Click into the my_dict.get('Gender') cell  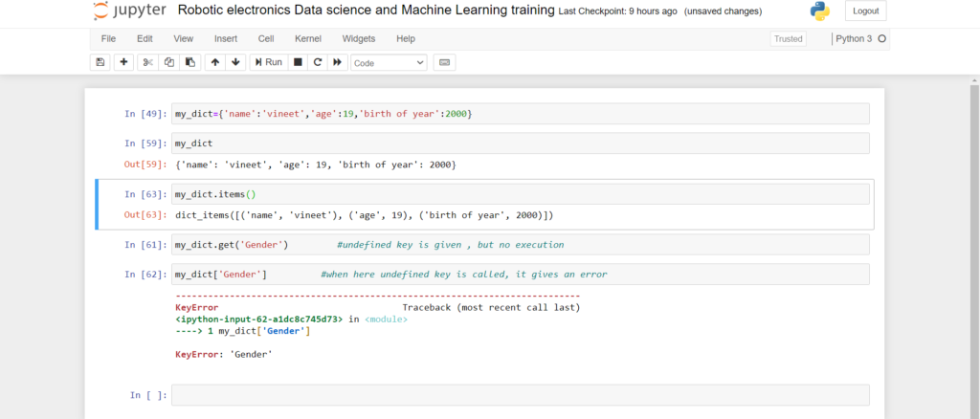click(x=520, y=245)
